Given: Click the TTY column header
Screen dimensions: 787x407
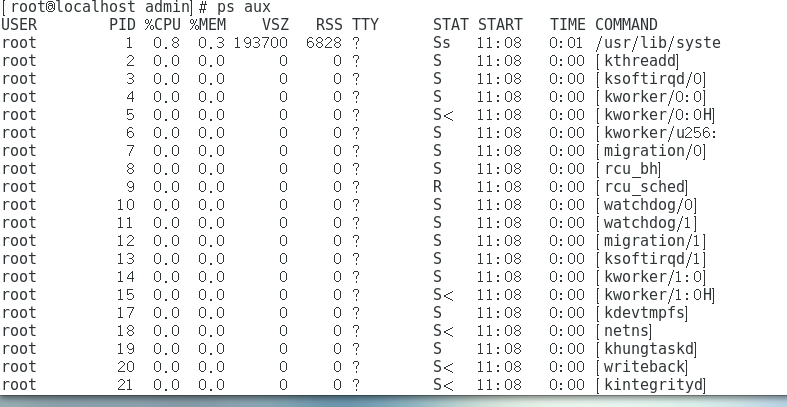Looking at the screenshot, I should 365,25.
